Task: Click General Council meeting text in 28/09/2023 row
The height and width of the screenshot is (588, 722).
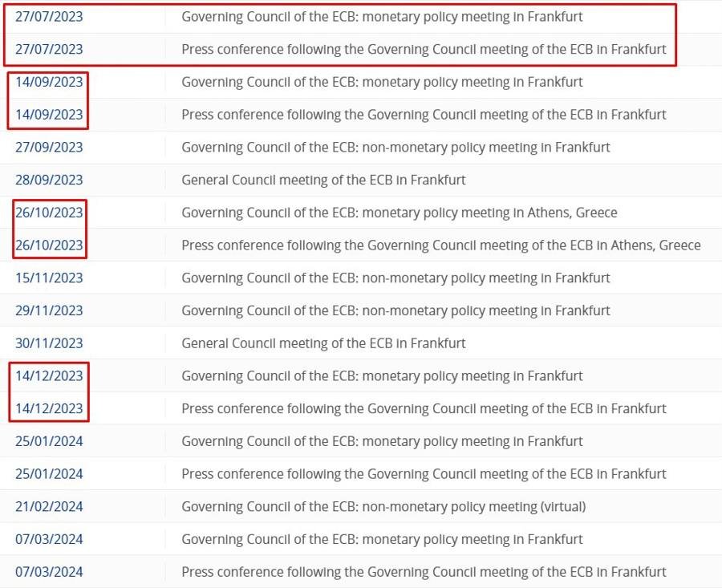Action: [x=323, y=180]
